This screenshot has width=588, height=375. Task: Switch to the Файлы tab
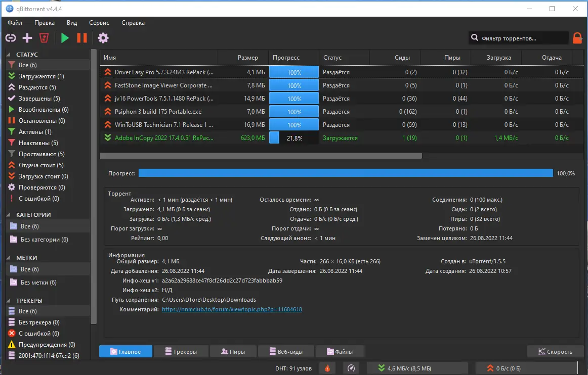click(340, 351)
